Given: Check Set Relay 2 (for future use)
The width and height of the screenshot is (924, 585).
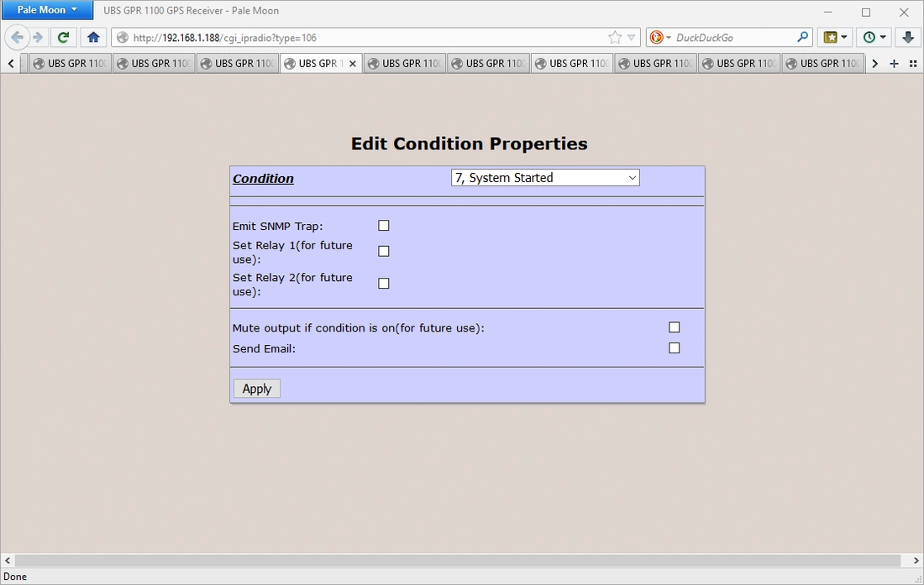Looking at the screenshot, I should pyautogui.click(x=384, y=283).
